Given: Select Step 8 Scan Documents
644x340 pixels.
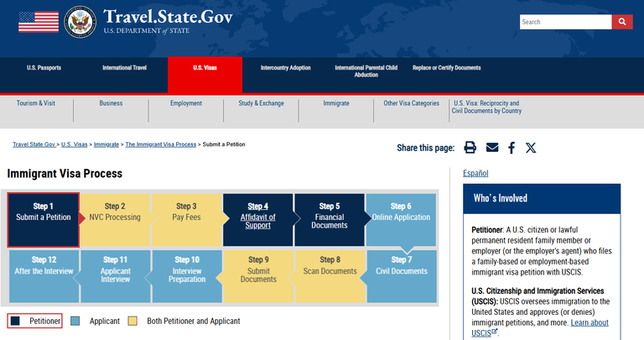Looking at the screenshot, I should 330,276.
